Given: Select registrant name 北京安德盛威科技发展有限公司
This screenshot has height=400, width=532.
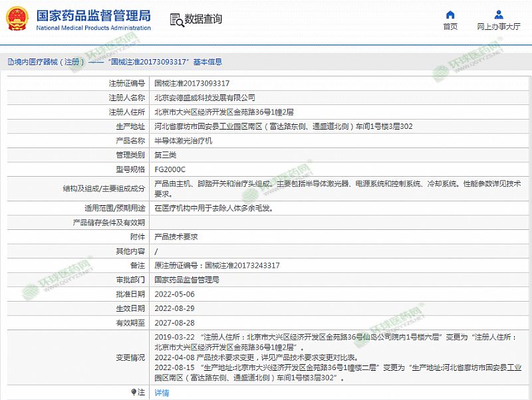Looking at the screenshot, I should [x=205, y=98].
